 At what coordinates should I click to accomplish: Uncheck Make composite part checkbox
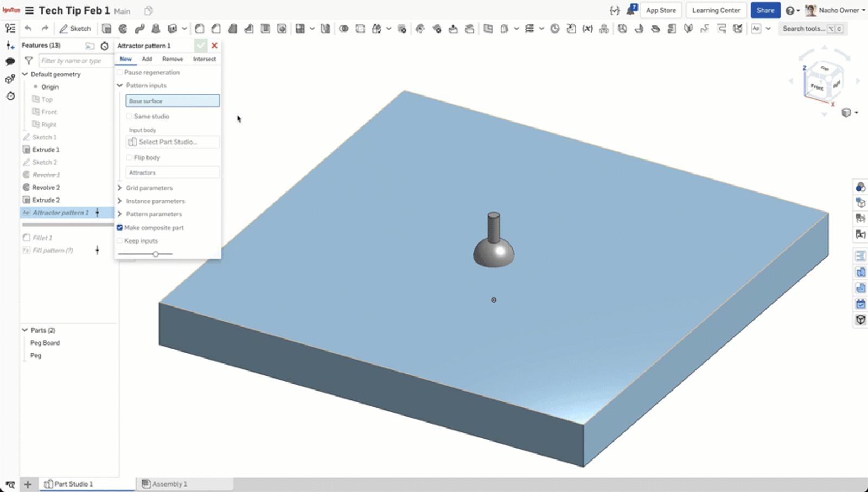coord(120,228)
